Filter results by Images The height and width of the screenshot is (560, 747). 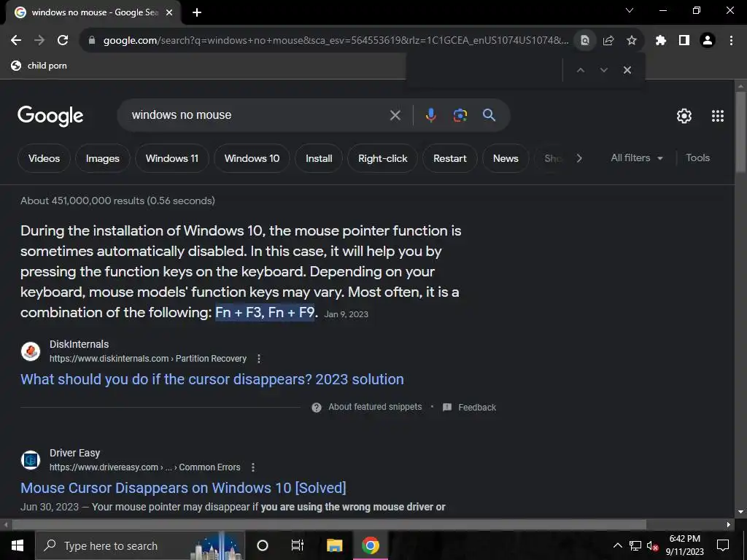(x=102, y=158)
